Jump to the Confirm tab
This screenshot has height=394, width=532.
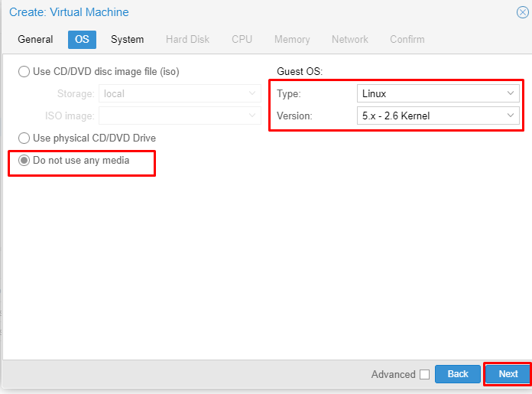coord(407,40)
